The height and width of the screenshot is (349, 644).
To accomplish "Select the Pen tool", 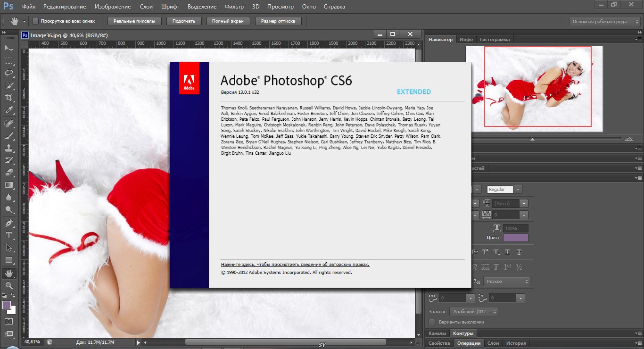I will point(9,223).
